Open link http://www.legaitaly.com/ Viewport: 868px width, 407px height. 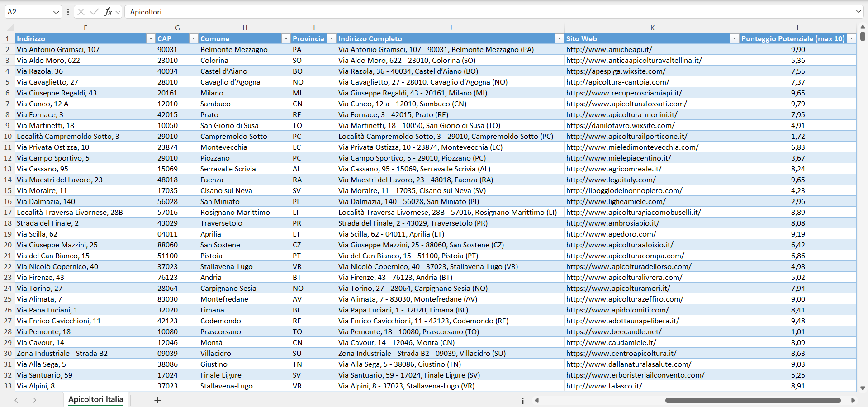tap(611, 180)
